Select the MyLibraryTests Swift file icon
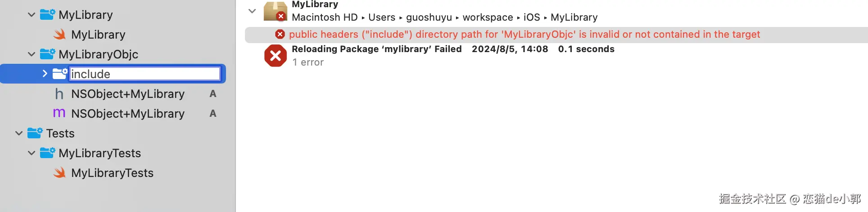The height and width of the screenshot is (212, 868). pyautogui.click(x=59, y=172)
